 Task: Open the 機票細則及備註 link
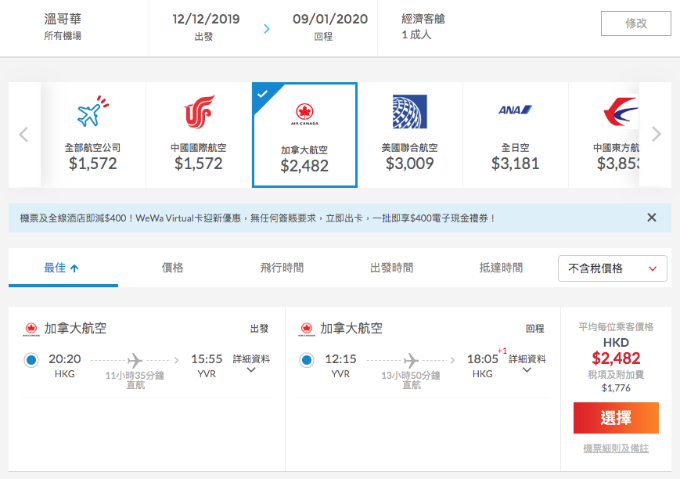(616, 448)
